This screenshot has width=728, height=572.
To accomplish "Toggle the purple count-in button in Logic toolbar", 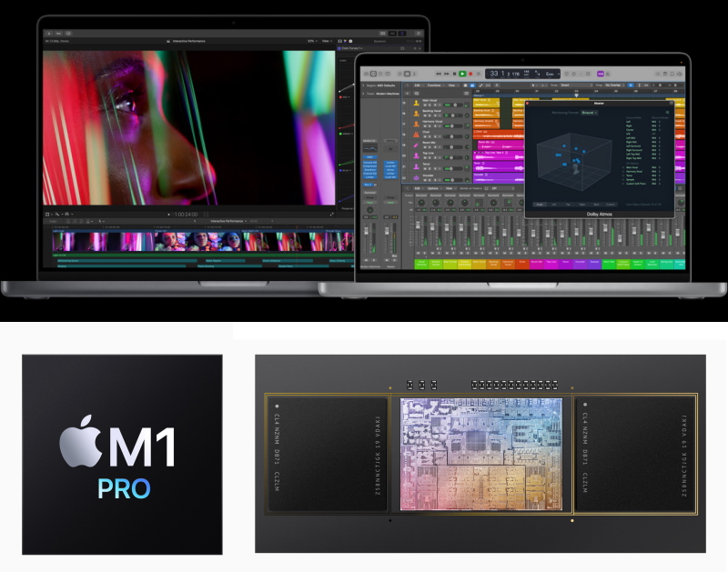I will 601,74.
